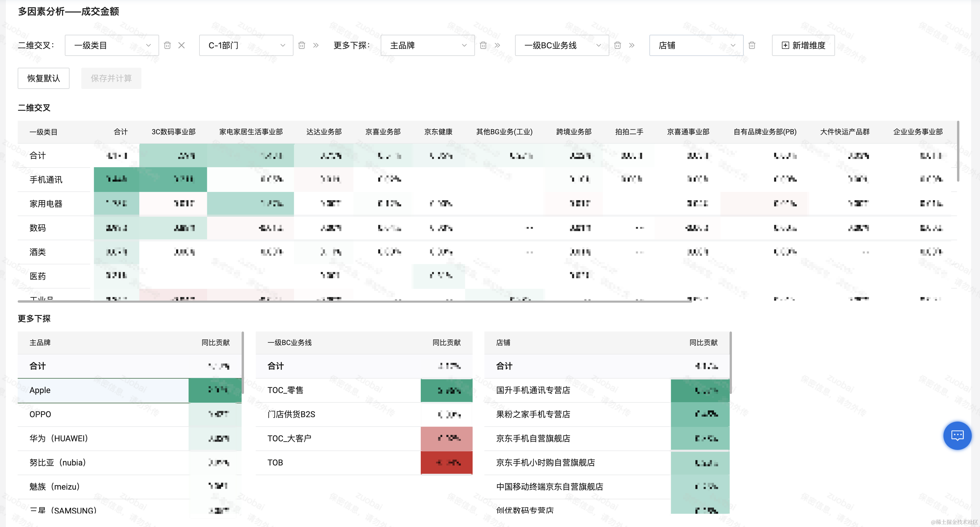
Task: Delete the 一级类目 dimension with trash icon
Action: click(167, 45)
